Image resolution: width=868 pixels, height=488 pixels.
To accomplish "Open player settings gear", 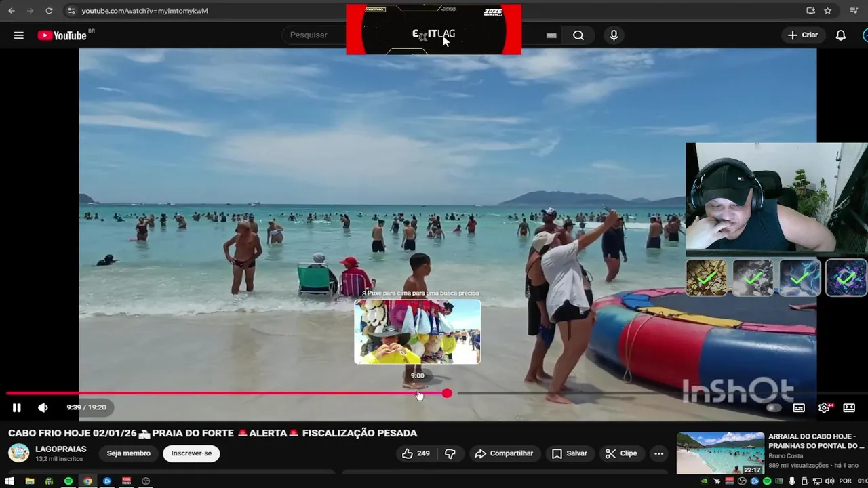I will (x=824, y=408).
